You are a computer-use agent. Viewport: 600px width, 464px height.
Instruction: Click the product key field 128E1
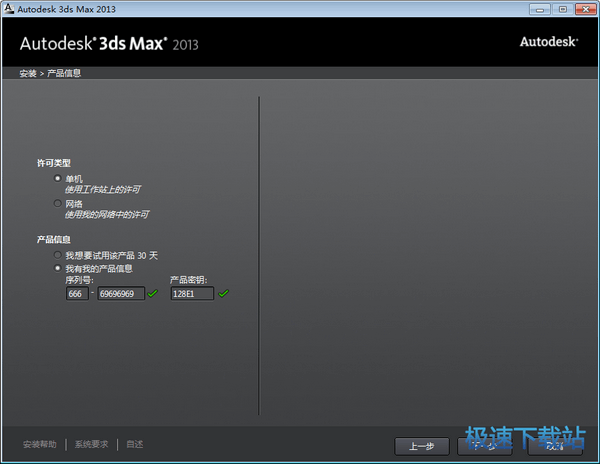[192, 293]
